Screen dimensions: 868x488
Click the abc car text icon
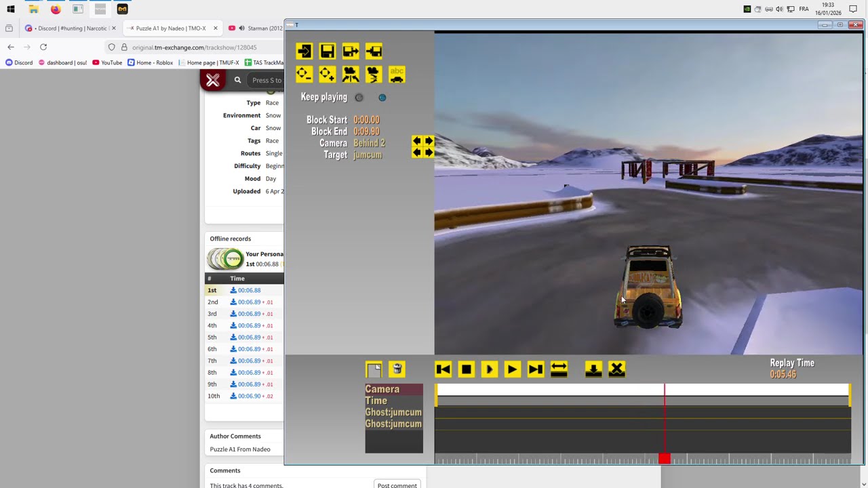(x=397, y=74)
